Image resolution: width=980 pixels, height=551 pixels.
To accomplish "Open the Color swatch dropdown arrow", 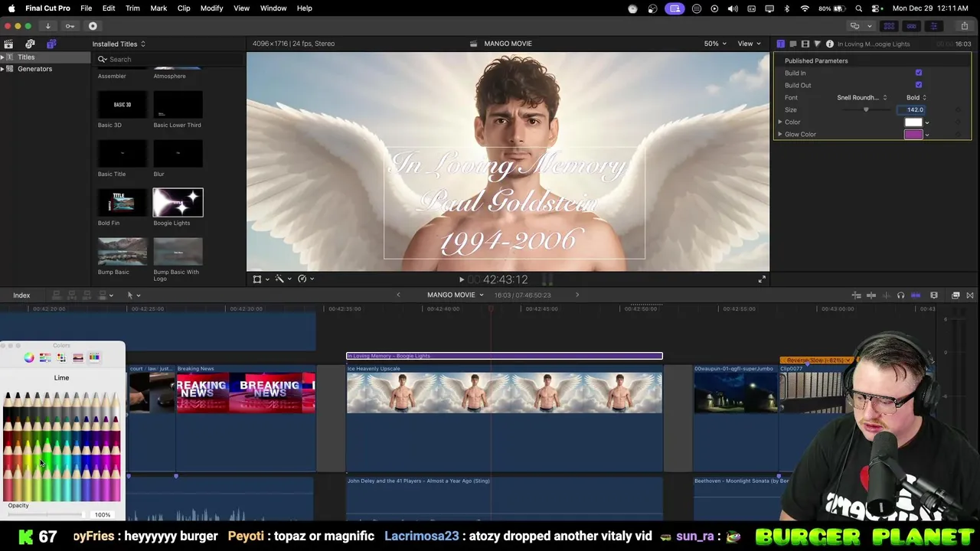I will (927, 122).
